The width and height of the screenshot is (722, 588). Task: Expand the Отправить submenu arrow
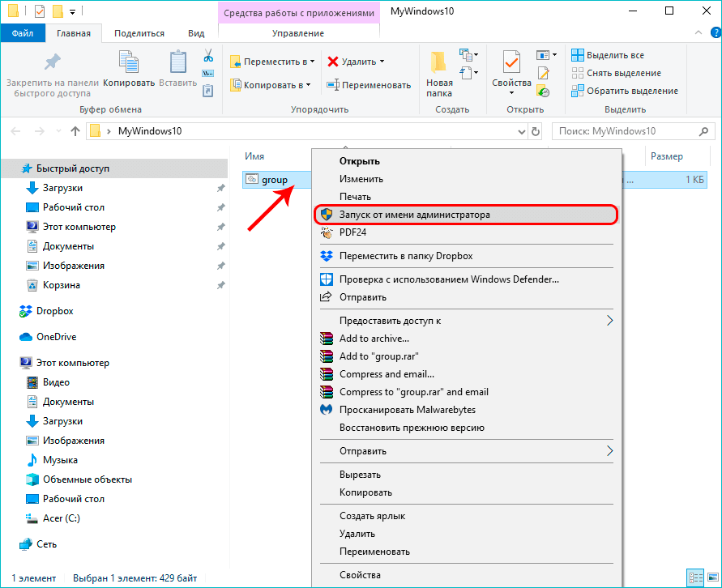(x=609, y=451)
